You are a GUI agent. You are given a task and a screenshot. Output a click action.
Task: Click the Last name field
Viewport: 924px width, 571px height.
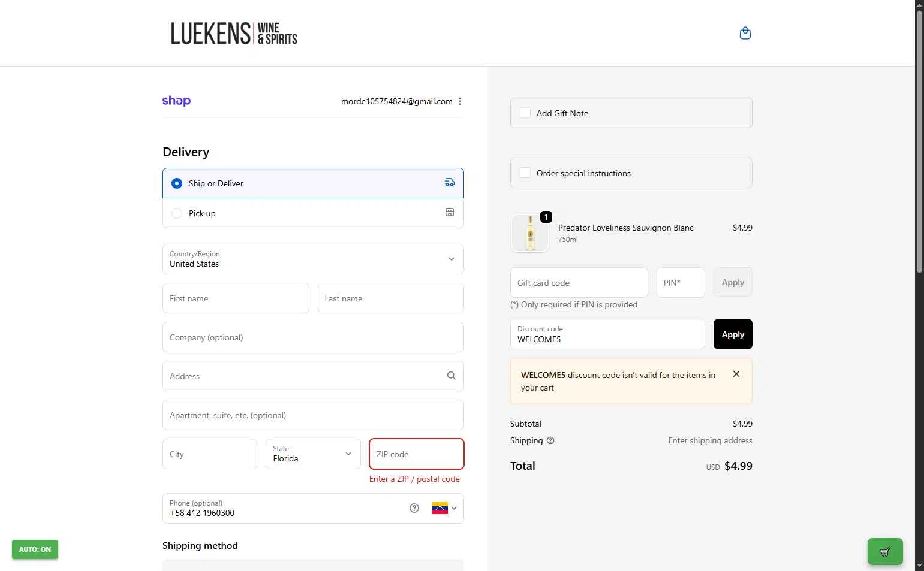[x=391, y=298]
